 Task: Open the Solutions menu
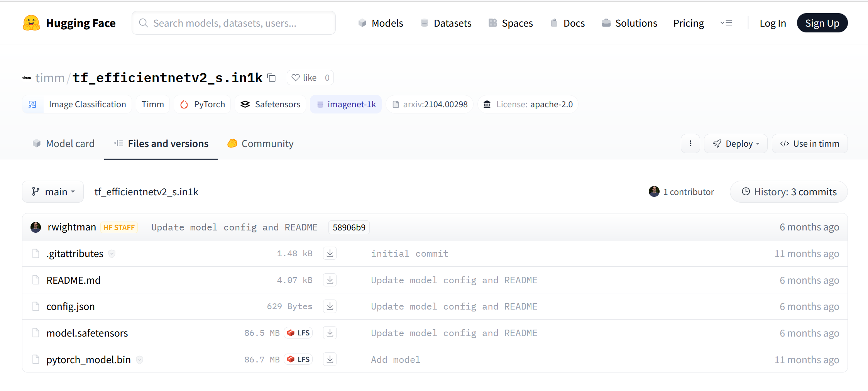(629, 23)
